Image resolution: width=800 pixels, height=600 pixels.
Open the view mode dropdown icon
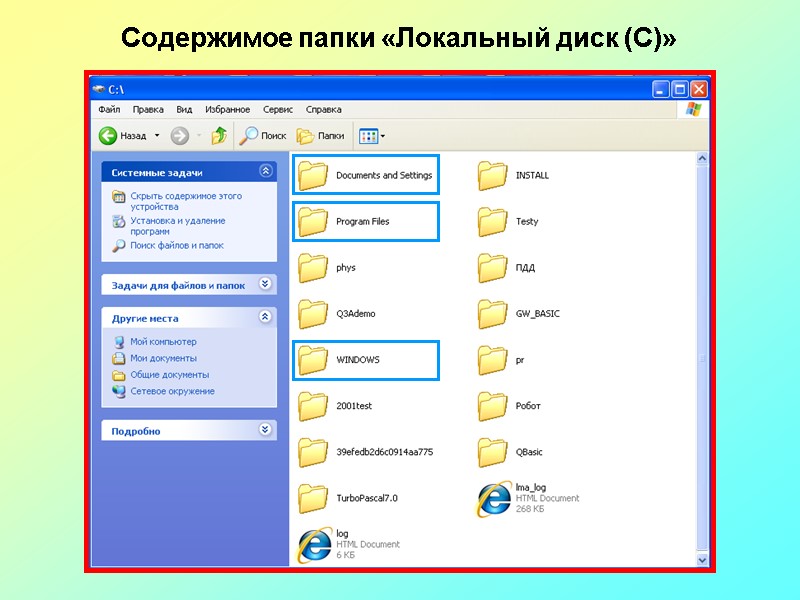click(x=372, y=136)
